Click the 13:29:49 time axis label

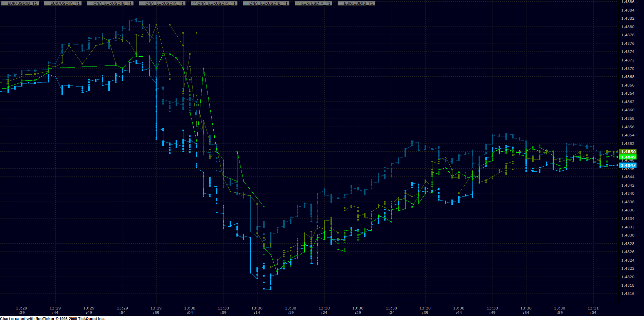pyautogui.click(x=89, y=310)
